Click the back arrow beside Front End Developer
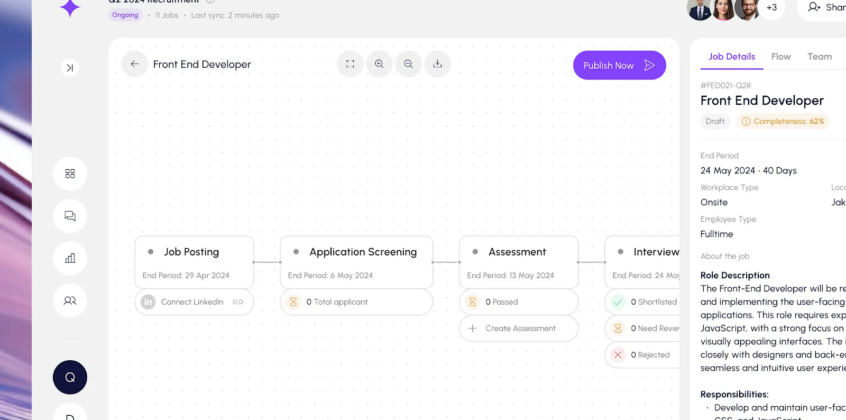846x420 pixels. click(x=135, y=64)
